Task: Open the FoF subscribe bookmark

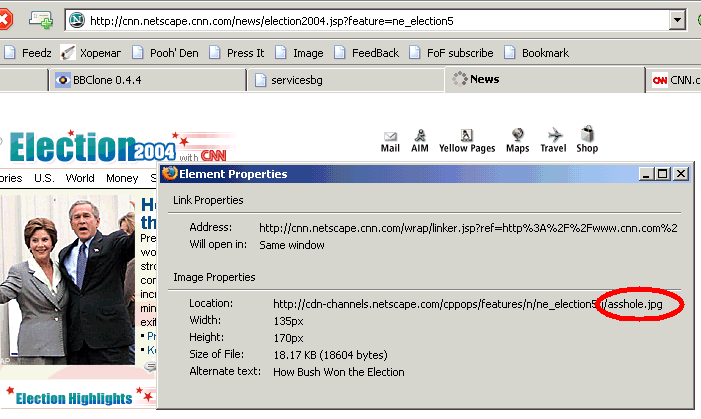Action: [452, 53]
